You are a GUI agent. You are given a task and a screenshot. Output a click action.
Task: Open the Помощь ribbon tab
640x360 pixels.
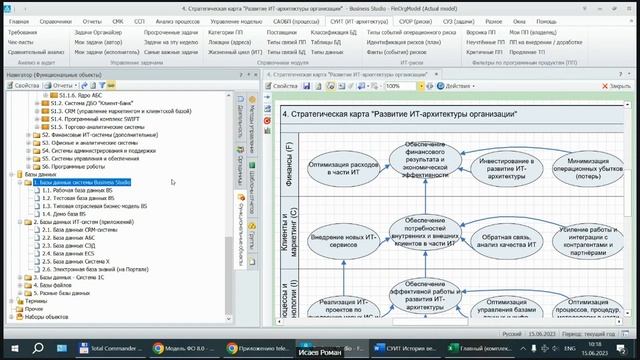click(x=546, y=22)
